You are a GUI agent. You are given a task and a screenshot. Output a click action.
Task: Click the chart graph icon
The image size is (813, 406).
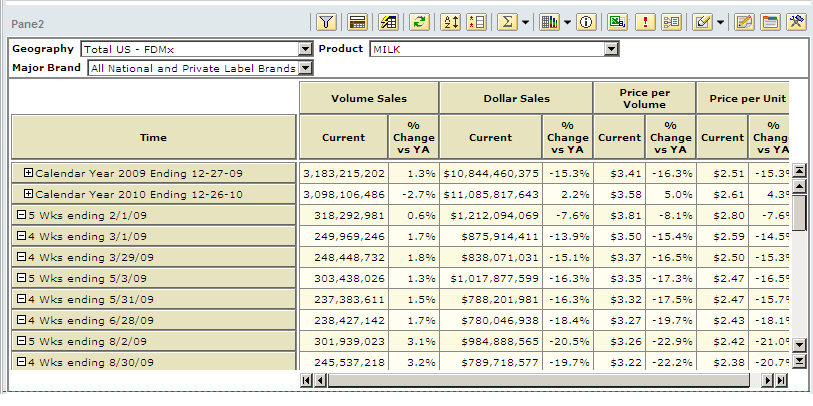coord(549,22)
